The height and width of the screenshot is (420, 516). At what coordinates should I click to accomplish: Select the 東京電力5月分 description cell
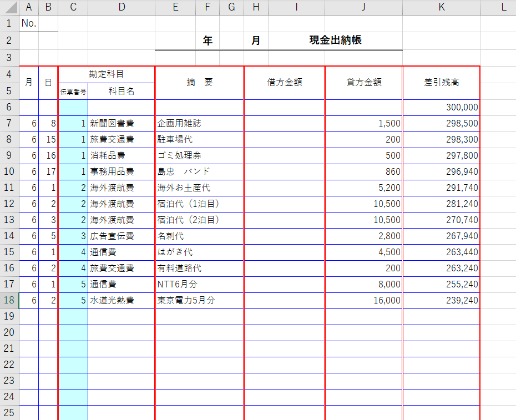(199, 301)
